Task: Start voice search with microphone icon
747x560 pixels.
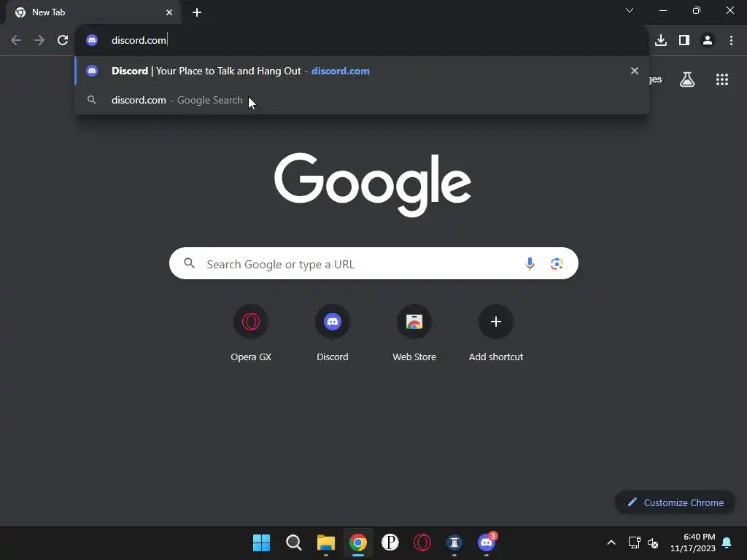Action: (530, 263)
